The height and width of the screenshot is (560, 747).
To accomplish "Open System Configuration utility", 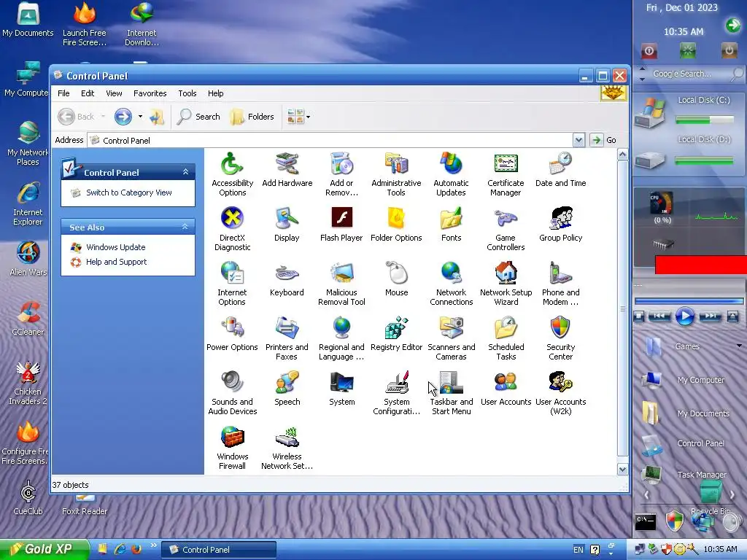I will pyautogui.click(x=396, y=393).
